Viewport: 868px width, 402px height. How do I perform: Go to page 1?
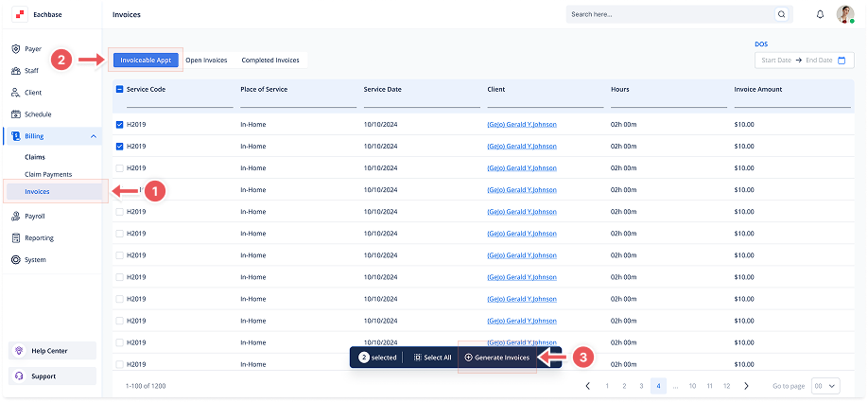[607, 386]
